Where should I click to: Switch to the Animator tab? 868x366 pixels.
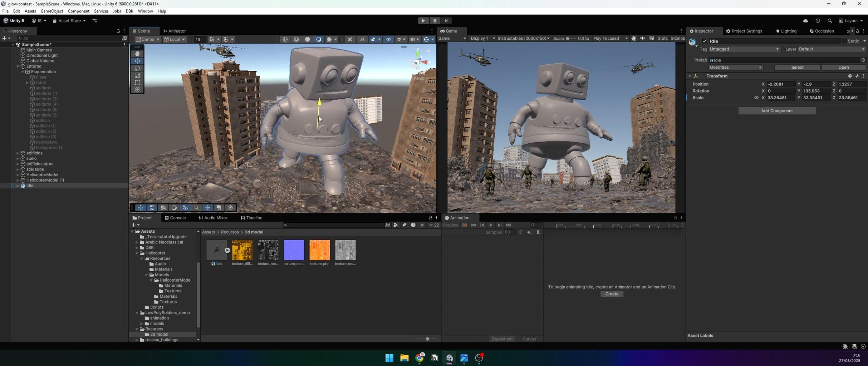(174, 31)
